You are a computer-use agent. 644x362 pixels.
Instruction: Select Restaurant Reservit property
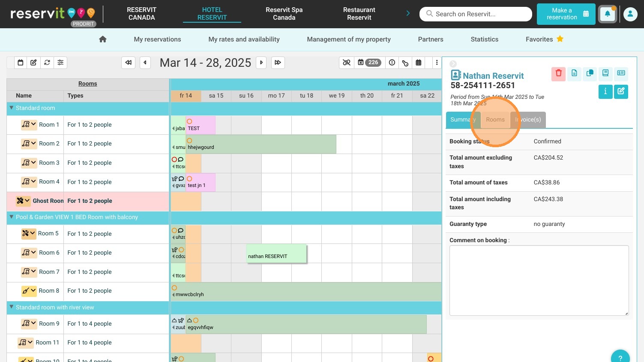pos(359,14)
